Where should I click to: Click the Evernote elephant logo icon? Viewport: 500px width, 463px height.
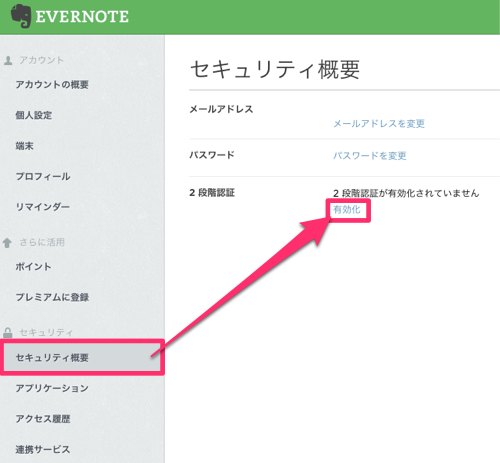pyautogui.click(x=21, y=16)
